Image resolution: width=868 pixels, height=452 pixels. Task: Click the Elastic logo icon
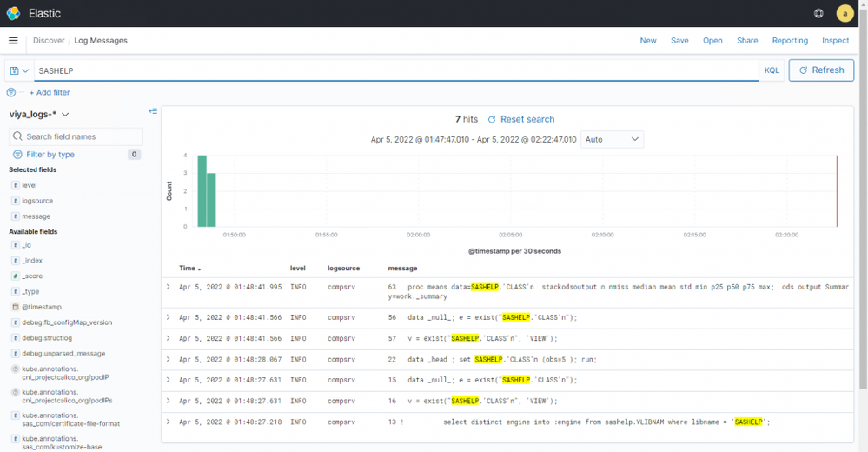pos(13,13)
